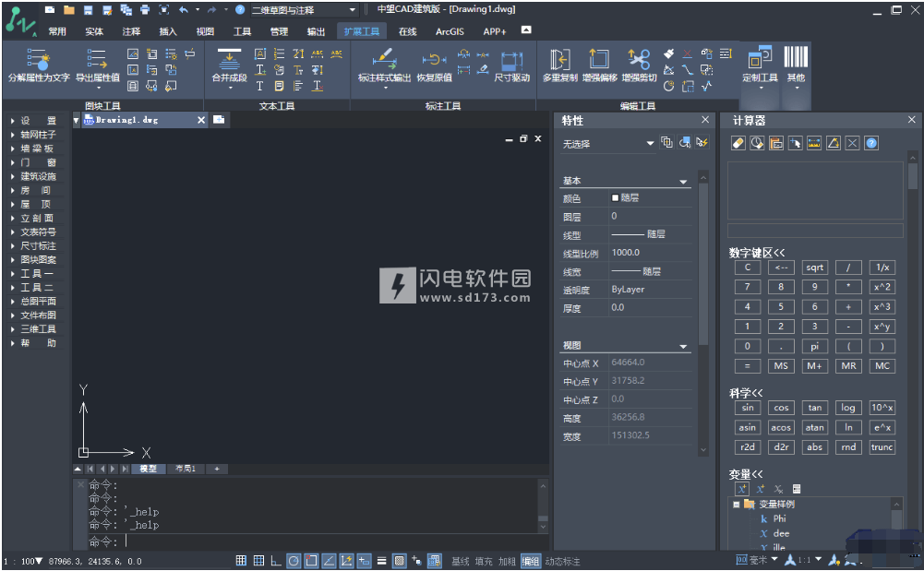Click the calculator equals button

(x=747, y=365)
